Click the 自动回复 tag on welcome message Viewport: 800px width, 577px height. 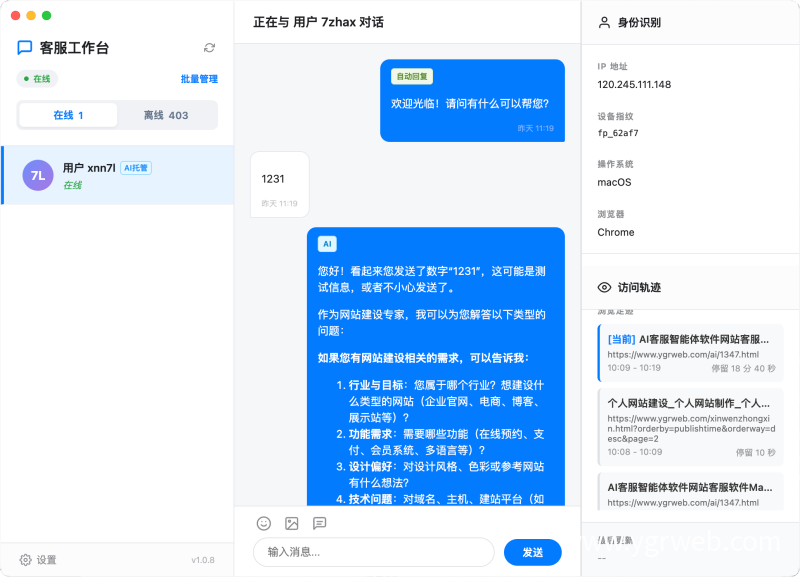coord(412,76)
